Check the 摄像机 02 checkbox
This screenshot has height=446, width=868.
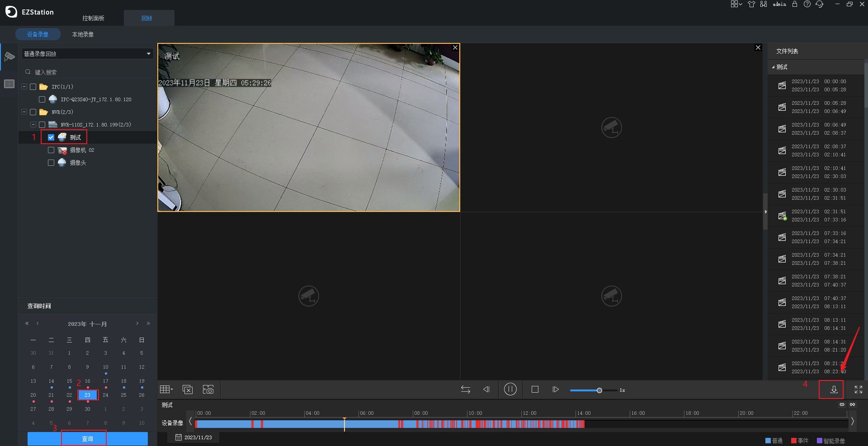[x=51, y=150]
